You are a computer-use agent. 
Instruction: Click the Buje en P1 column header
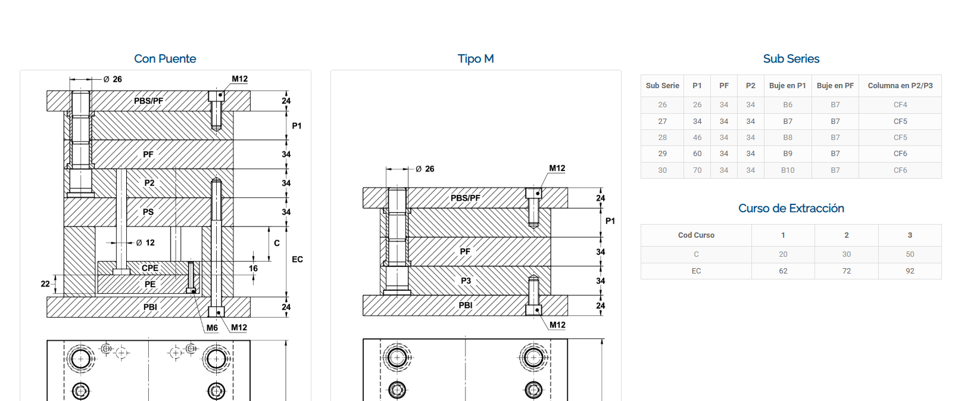point(787,86)
